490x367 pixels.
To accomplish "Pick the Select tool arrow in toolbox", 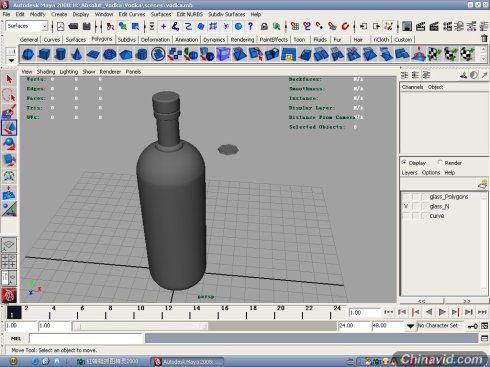I will [x=9, y=79].
